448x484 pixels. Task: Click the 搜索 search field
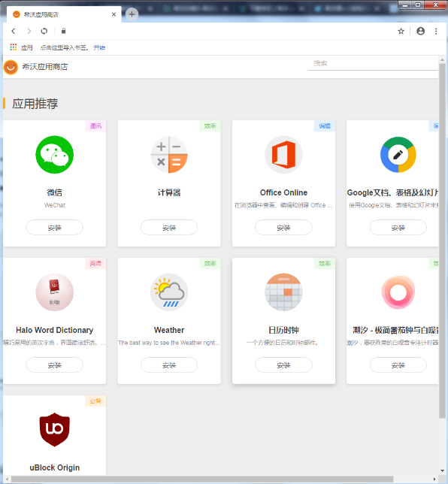point(373,63)
